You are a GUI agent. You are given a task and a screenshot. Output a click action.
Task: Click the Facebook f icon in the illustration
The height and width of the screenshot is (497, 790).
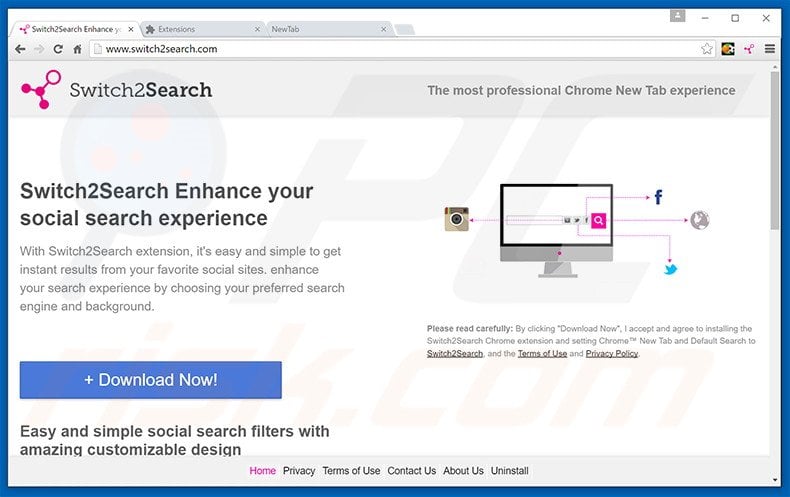point(658,197)
